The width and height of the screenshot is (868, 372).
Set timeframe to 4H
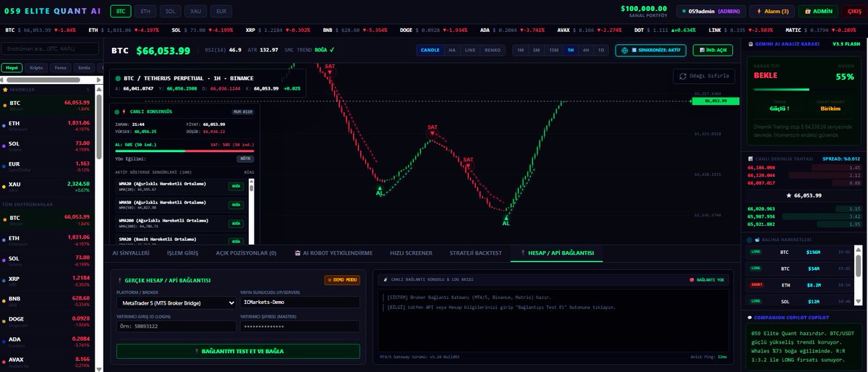pyautogui.click(x=585, y=51)
